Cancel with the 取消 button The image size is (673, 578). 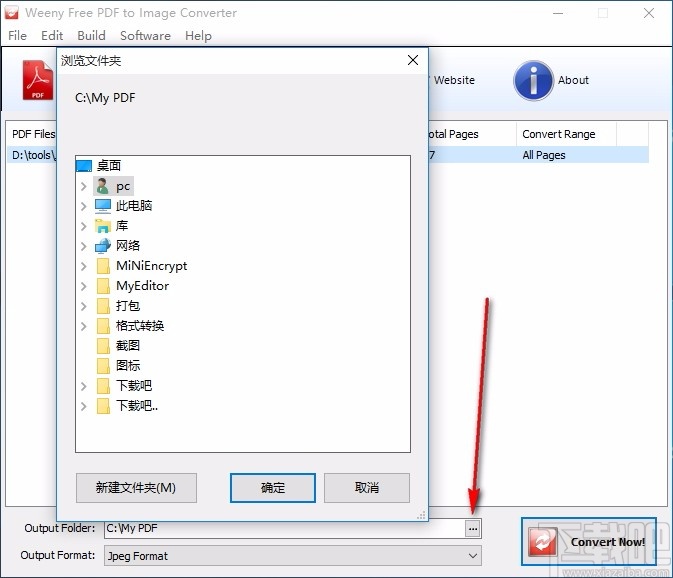click(x=367, y=488)
